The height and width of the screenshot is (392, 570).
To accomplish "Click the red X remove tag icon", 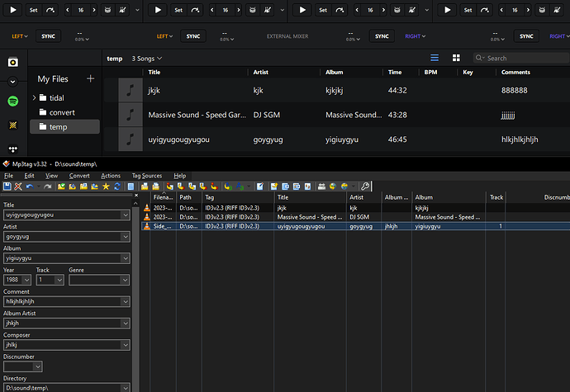I will tap(18, 187).
